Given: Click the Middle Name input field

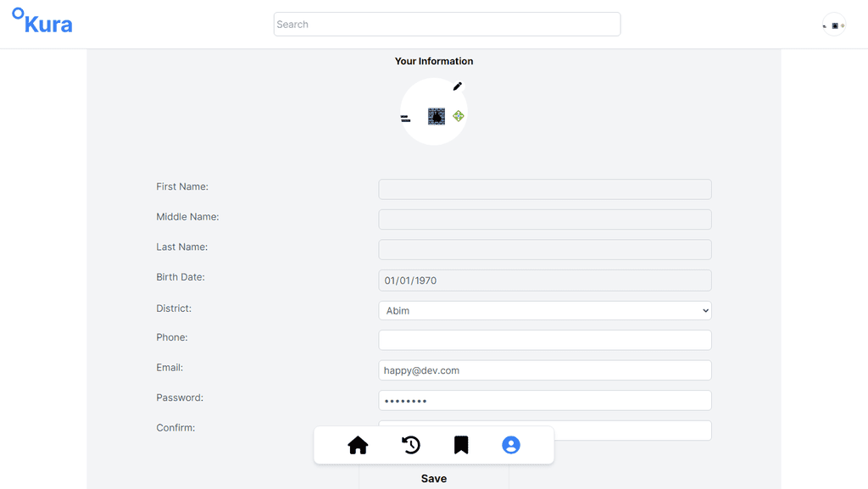Looking at the screenshot, I should tap(545, 219).
